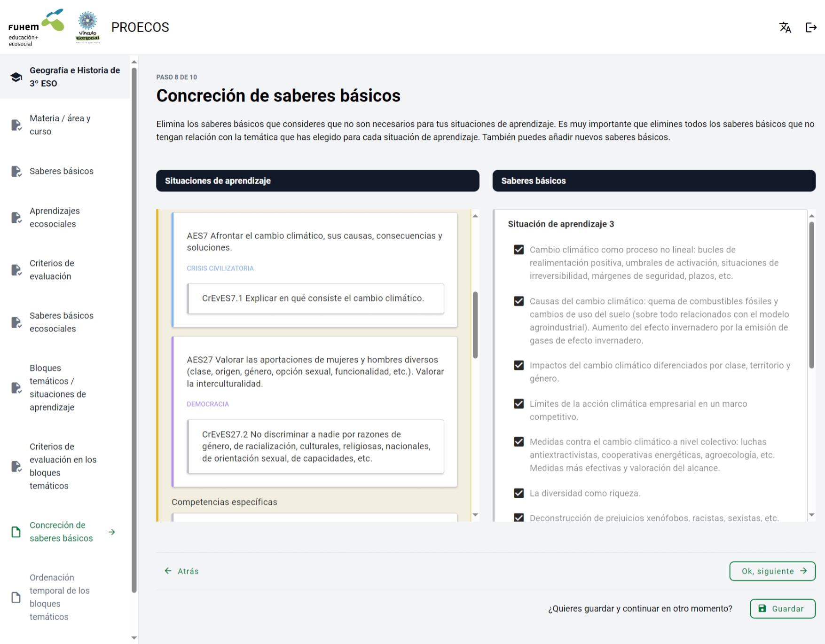Click the DEMOCRACIA tag
This screenshot has height=644, width=825.
[x=208, y=404]
